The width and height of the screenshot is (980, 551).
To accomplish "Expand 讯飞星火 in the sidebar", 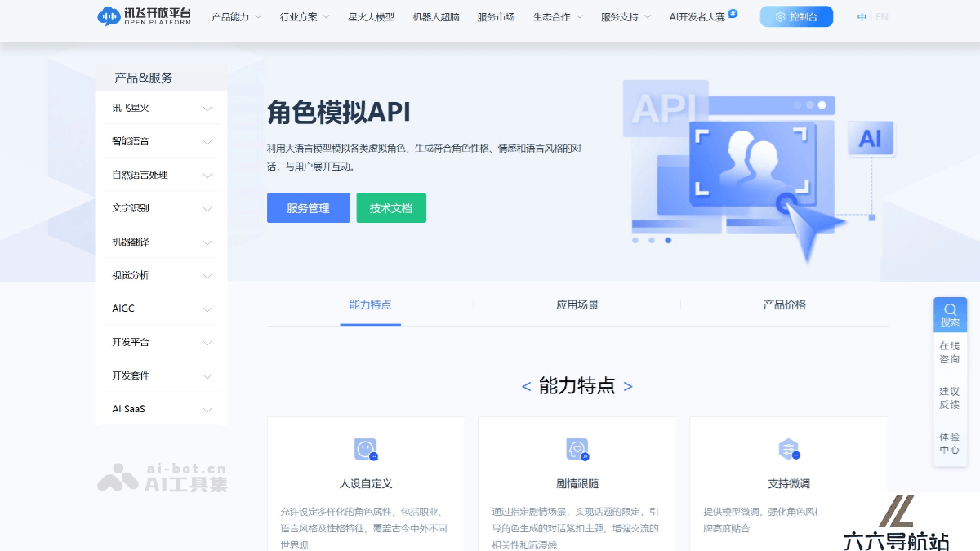I will 161,108.
